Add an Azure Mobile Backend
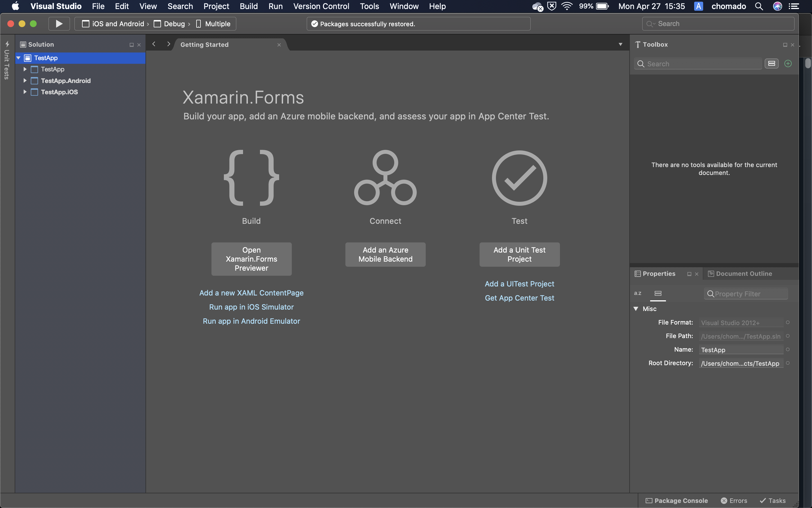Image resolution: width=812 pixels, height=508 pixels. [x=385, y=255]
